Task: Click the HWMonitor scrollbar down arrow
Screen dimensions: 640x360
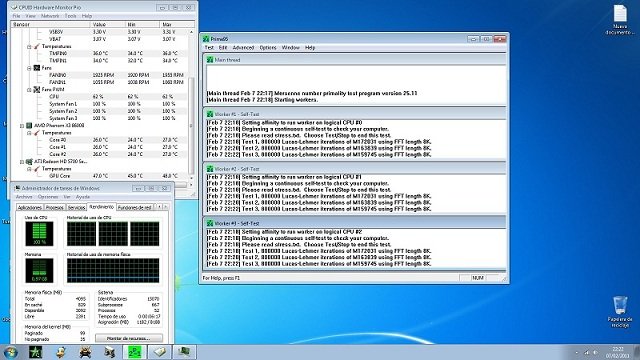Action: pyautogui.click(x=191, y=178)
